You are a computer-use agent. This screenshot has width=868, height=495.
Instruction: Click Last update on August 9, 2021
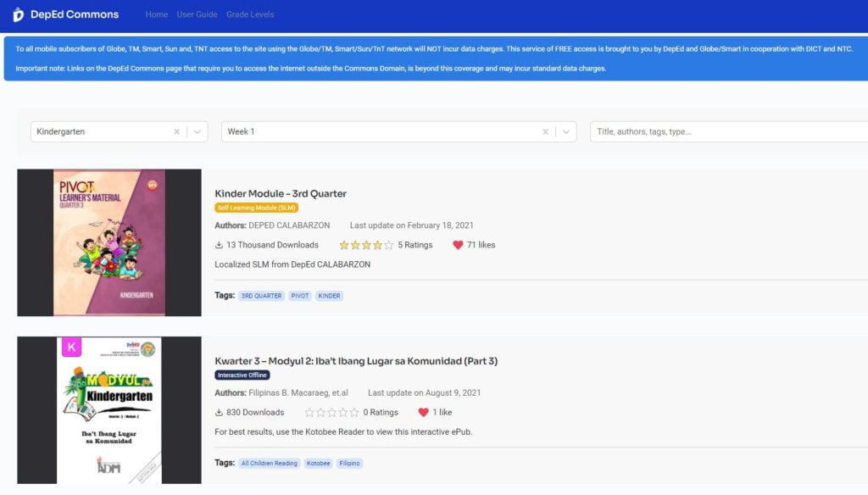coord(425,392)
